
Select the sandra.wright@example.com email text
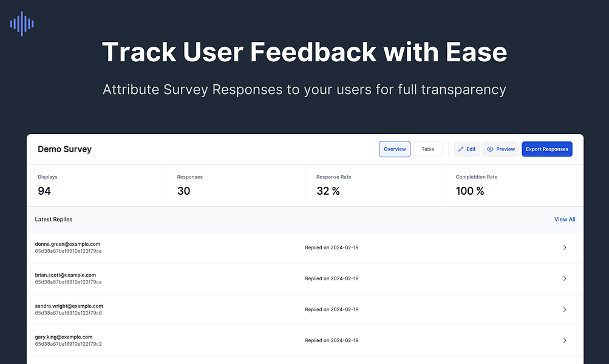pos(69,306)
